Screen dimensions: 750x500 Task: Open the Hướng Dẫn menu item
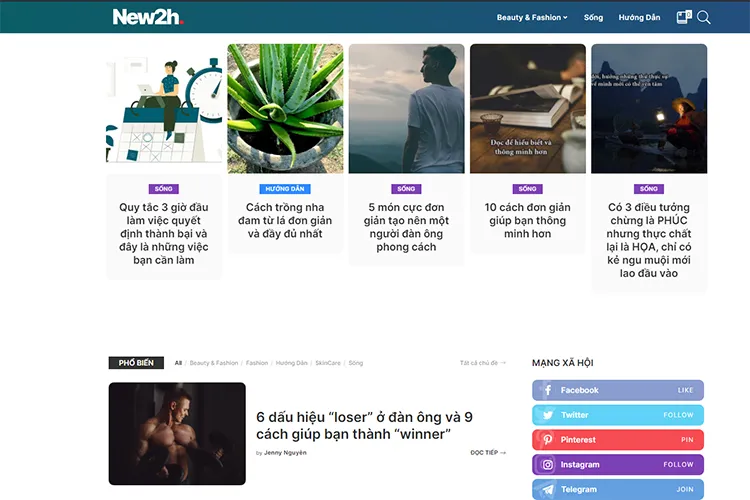pyautogui.click(x=639, y=18)
